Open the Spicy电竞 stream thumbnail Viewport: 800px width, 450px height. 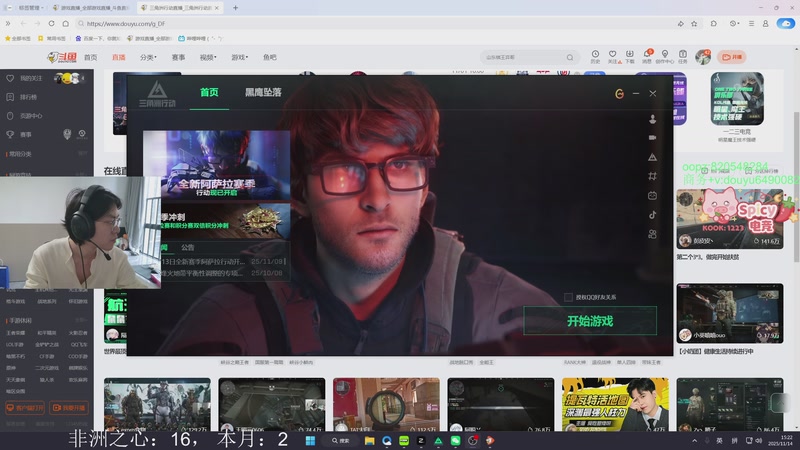(730, 219)
